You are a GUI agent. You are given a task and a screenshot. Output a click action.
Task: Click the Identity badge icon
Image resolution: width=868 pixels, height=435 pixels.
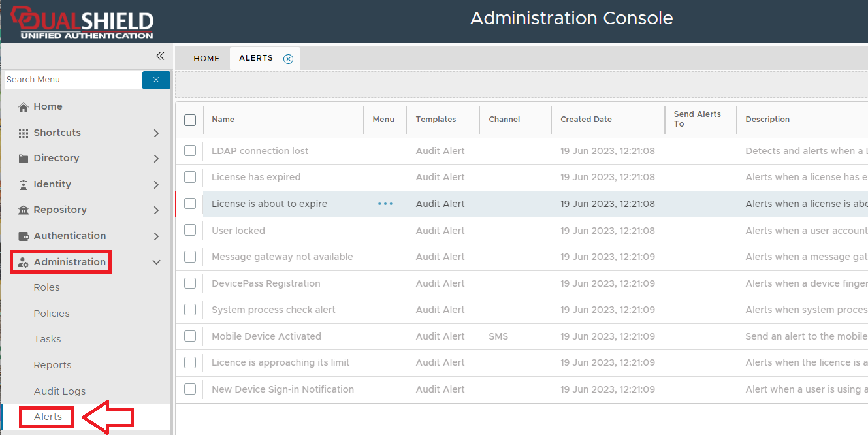click(x=24, y=185)
